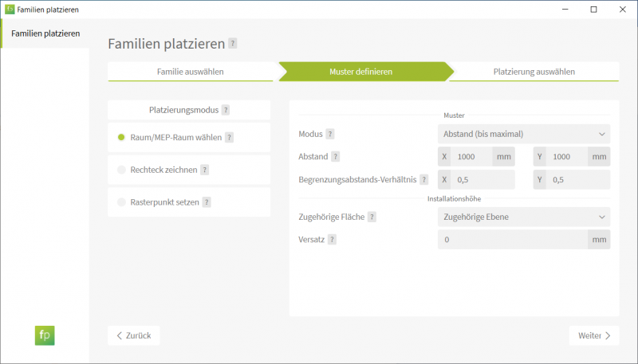Show help for Zugehörige Fläche
Image resolution: width=638 pixels, height=364 pixels.
pos(372,217)
